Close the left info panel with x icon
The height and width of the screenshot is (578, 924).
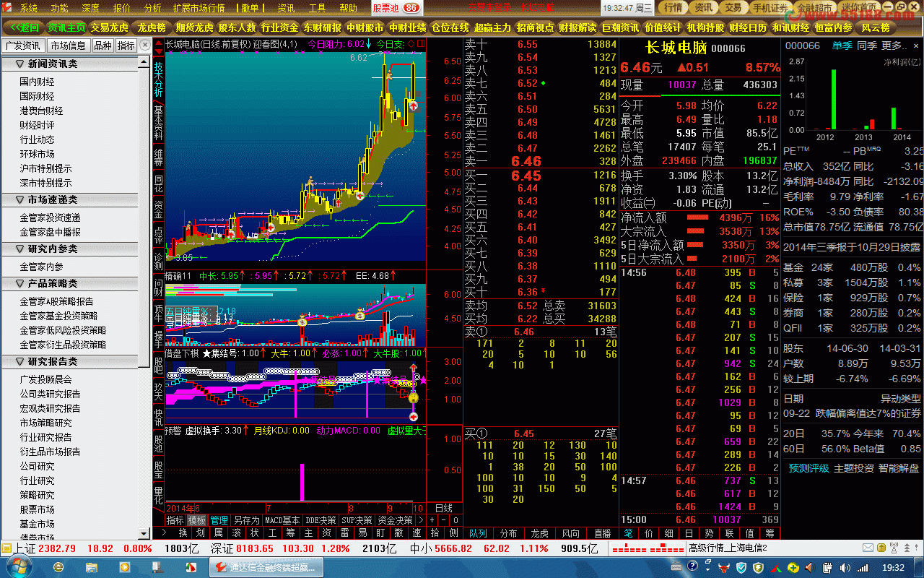click(x=146, y=45)
